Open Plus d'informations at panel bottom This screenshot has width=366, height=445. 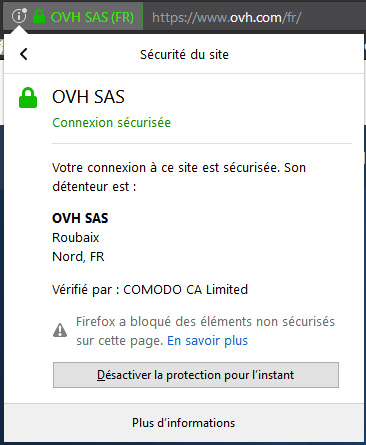pos(184,423)
